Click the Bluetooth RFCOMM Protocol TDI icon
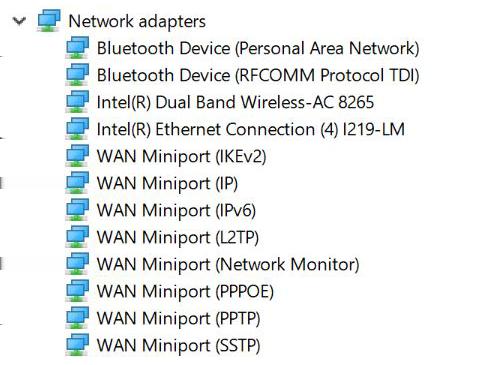Viewport: 496px width, 365px height. [x=77, y=75]
